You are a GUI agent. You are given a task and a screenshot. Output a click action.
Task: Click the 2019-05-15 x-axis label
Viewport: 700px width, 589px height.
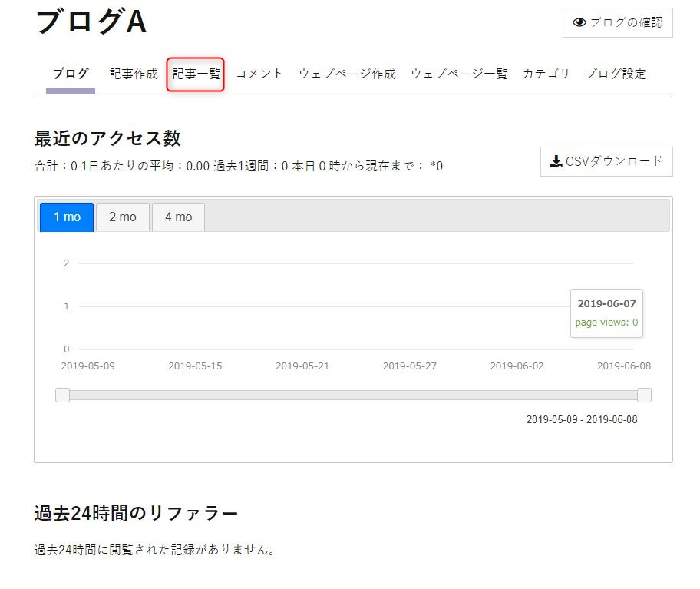click(x=195, y=366)
